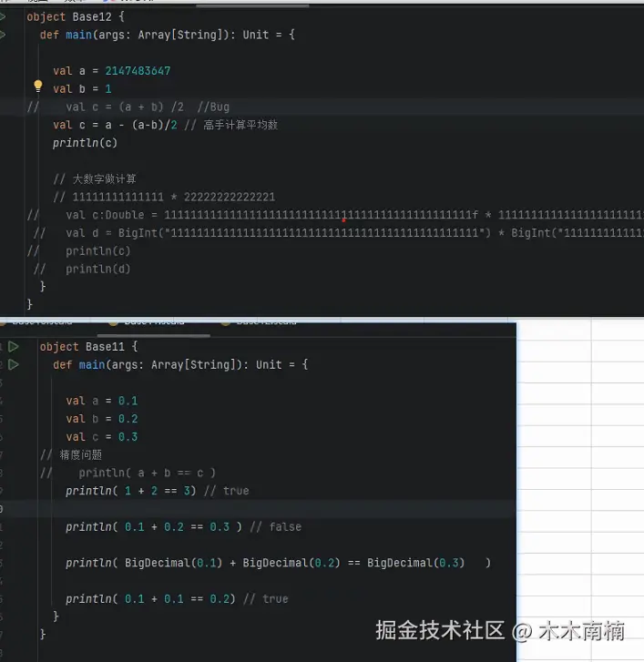
Task: Click the '// false' comment
Action: (x=275, y=527)
